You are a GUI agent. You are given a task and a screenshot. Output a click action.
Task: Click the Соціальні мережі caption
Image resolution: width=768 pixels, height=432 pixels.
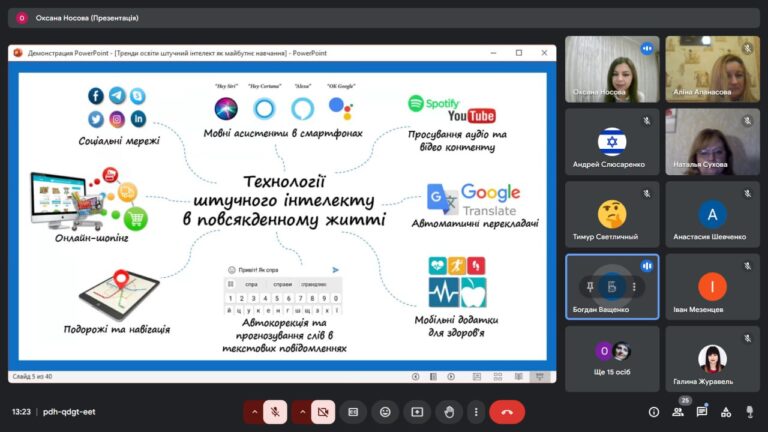click(x=119, y=141)
